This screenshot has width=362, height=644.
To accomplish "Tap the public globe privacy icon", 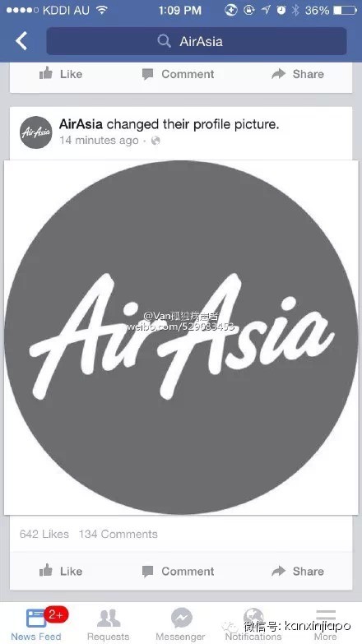I will (155, 141).
